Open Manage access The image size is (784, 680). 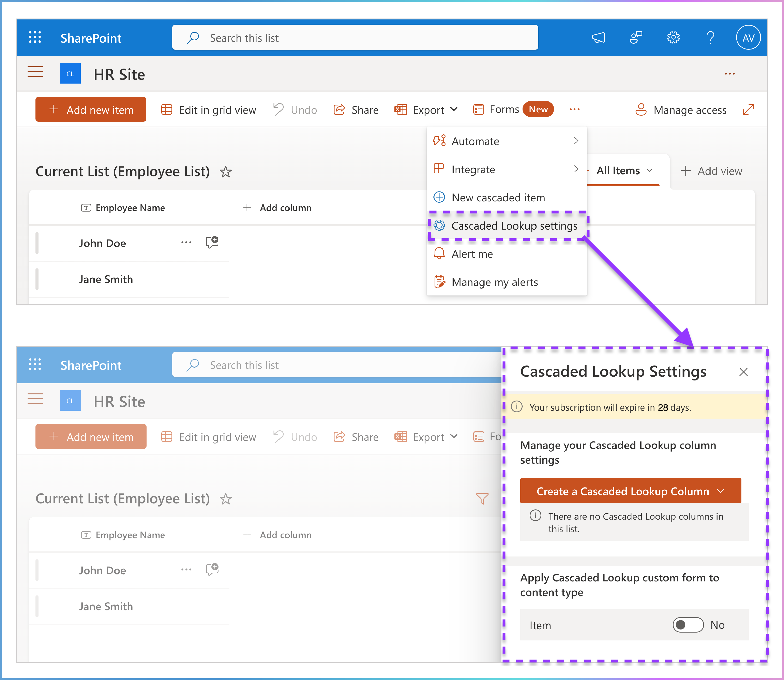coord(681,110)
